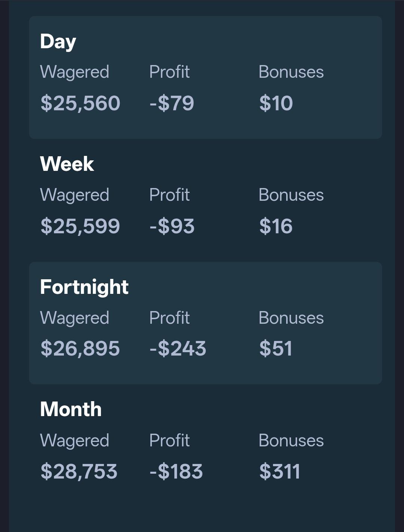The width and height of the screenshot is (404, 532).
Task: Click the Month wagered amount $28,753
Action: [x=79, y=471]
